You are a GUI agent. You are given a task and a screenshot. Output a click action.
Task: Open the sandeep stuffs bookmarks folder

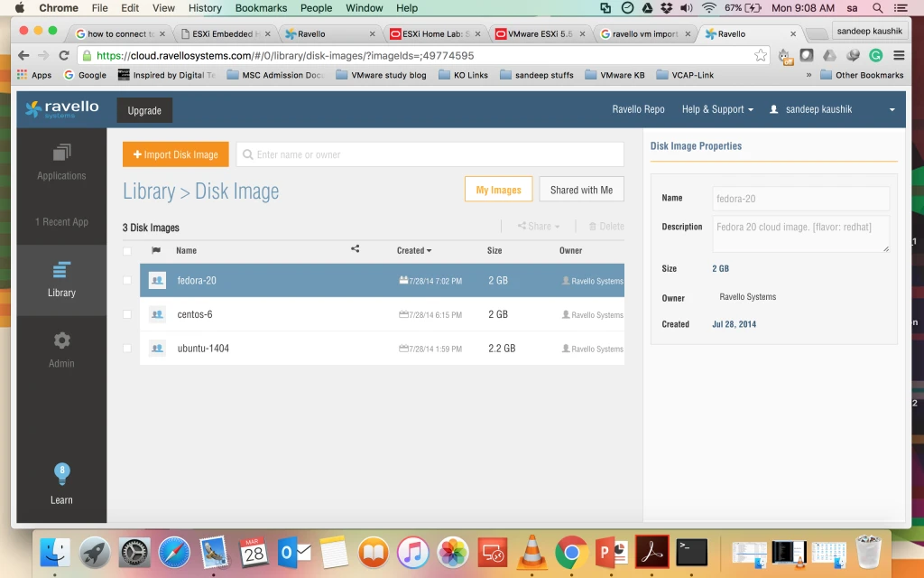[x=536, y=75]
